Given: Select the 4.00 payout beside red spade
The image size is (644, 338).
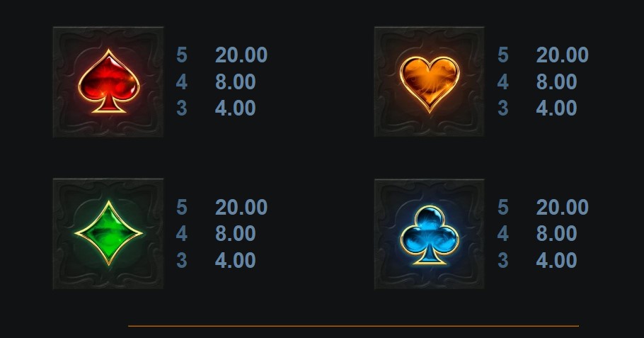Looking at the screenshot, I should pyautogui.click(x=236, y=108).
